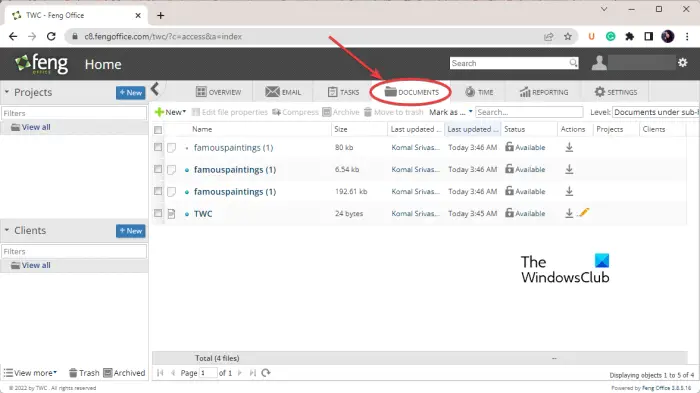
Task: Download the 80 kb famouspaintings file
Action: 569,147
